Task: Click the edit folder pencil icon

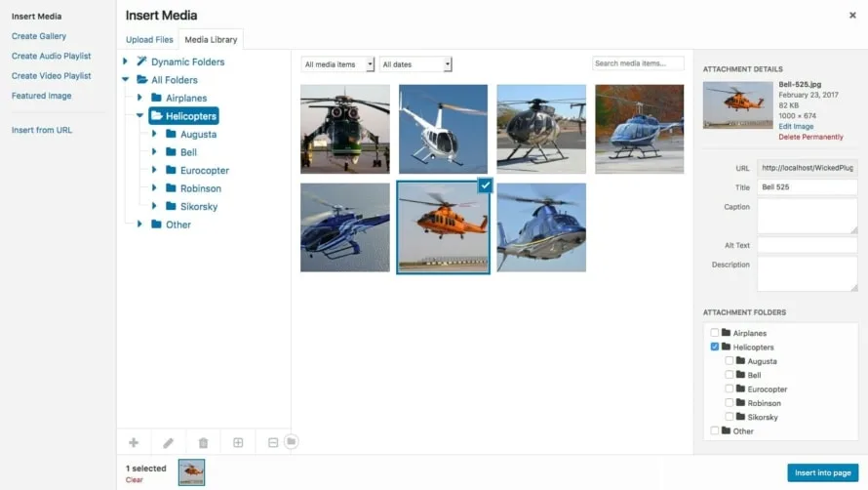Action: pos(168,442)
